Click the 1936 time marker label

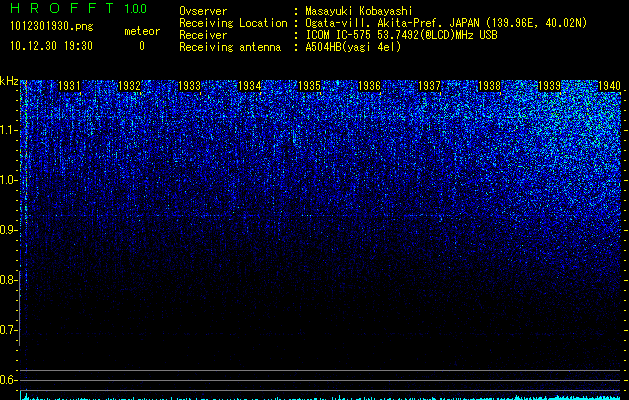point(369,86)
